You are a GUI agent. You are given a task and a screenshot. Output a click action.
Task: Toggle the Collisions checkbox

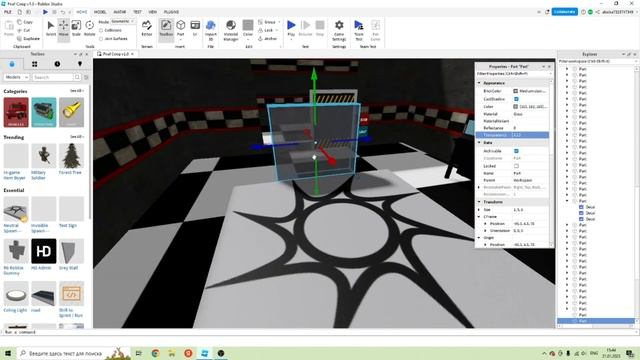tap(101, 30)
